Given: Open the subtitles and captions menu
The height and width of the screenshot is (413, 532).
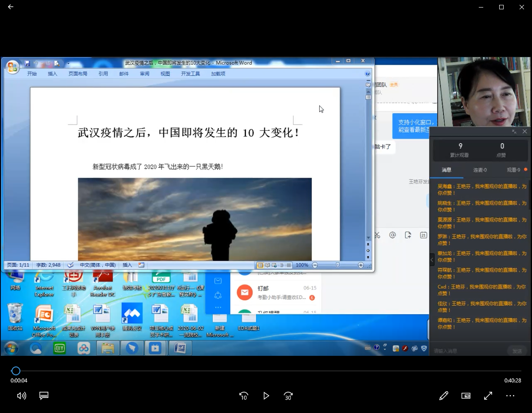Looking at the screenshot, I should click(x=43, y=396).
